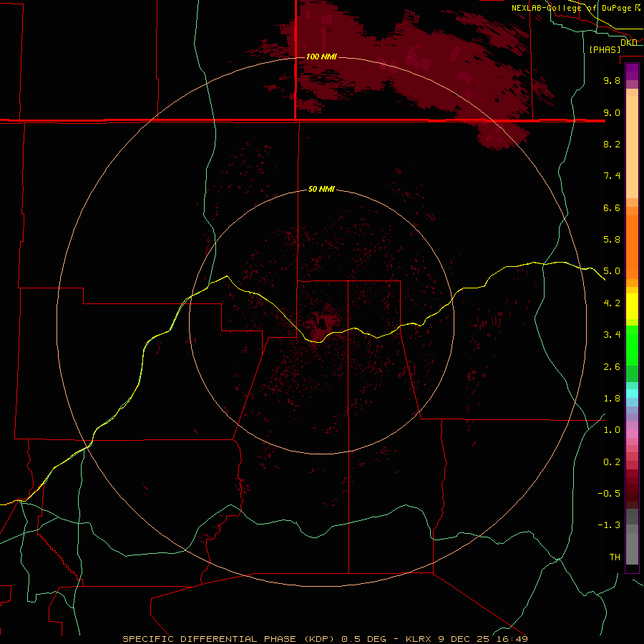Click the TH threshold label

coord(615,557)
